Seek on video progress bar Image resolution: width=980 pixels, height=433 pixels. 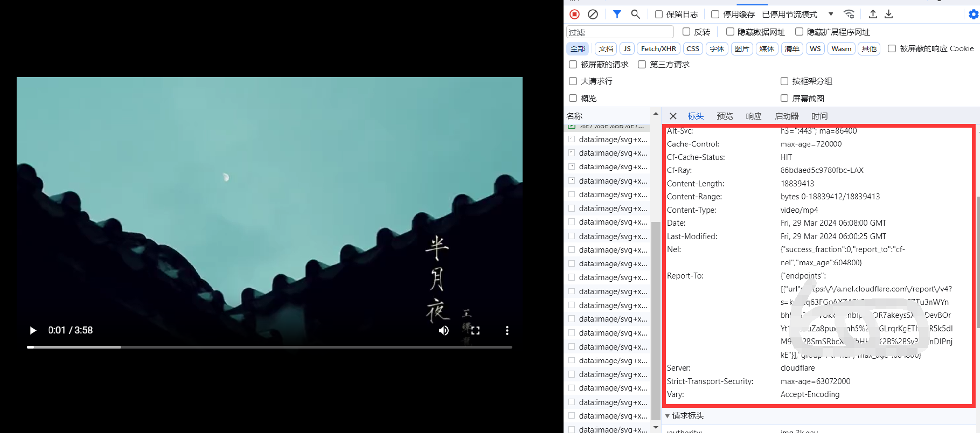pyautogui.click(x=269, y=347)
